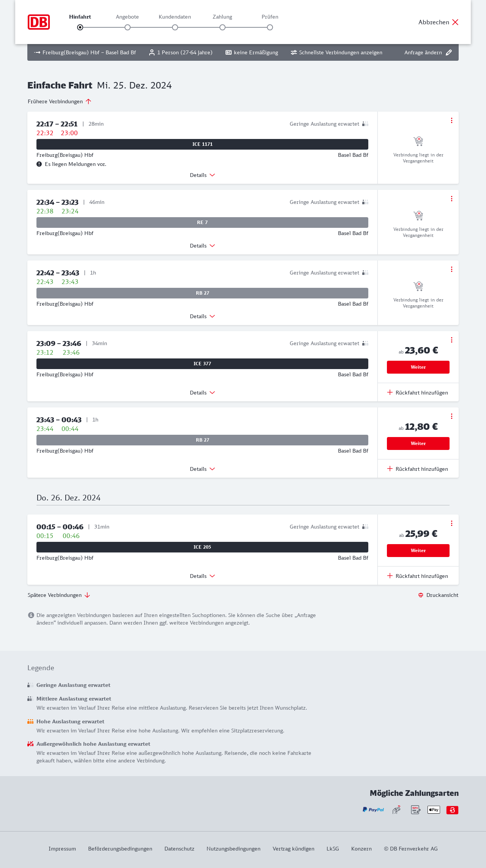Click the pencil icon beside Anfrage ändern
This screenshot has height=868, width=486.
pos(449,52)
